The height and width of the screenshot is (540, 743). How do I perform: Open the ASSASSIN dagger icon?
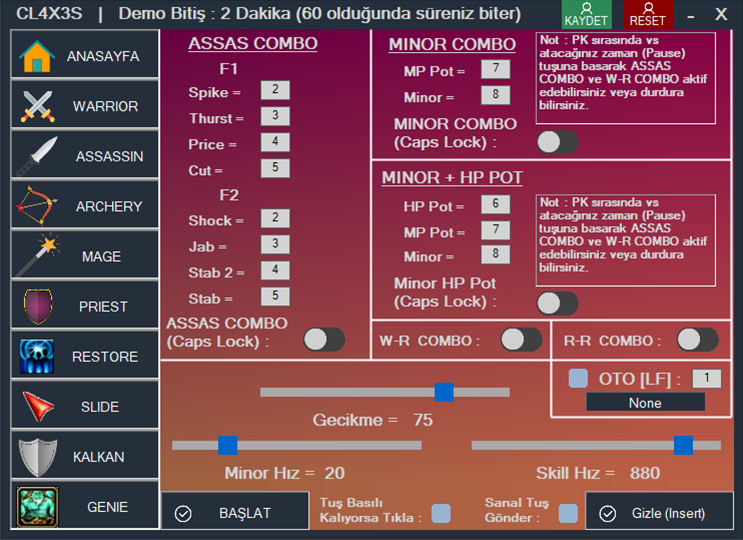tap(37, 156)
